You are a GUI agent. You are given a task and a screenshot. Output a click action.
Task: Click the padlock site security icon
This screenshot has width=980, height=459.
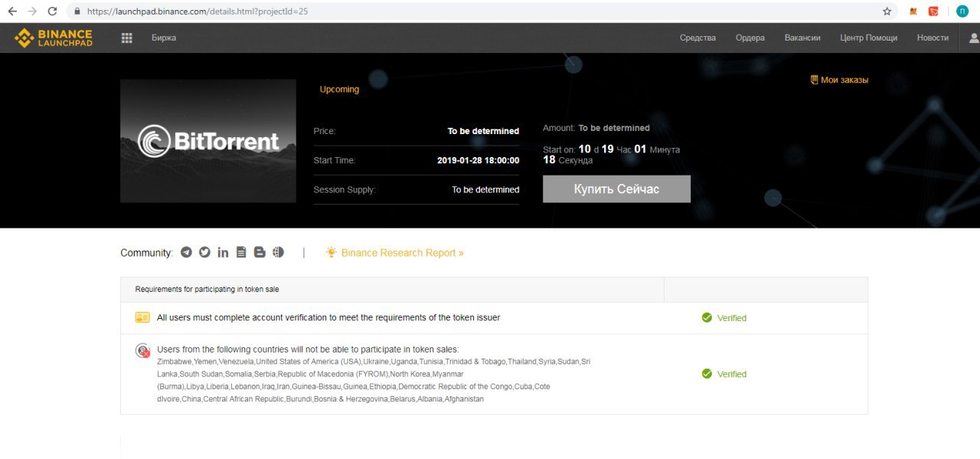click(x=77, y=11)
